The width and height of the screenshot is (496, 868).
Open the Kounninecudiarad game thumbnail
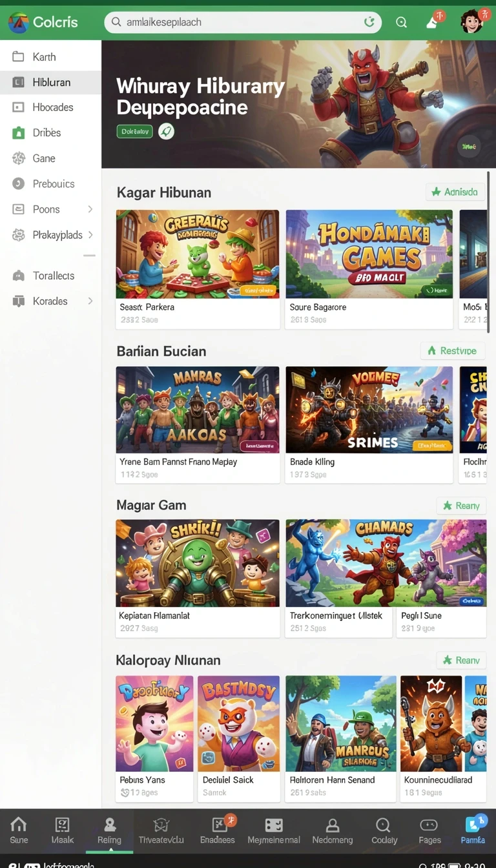point(431,723)
